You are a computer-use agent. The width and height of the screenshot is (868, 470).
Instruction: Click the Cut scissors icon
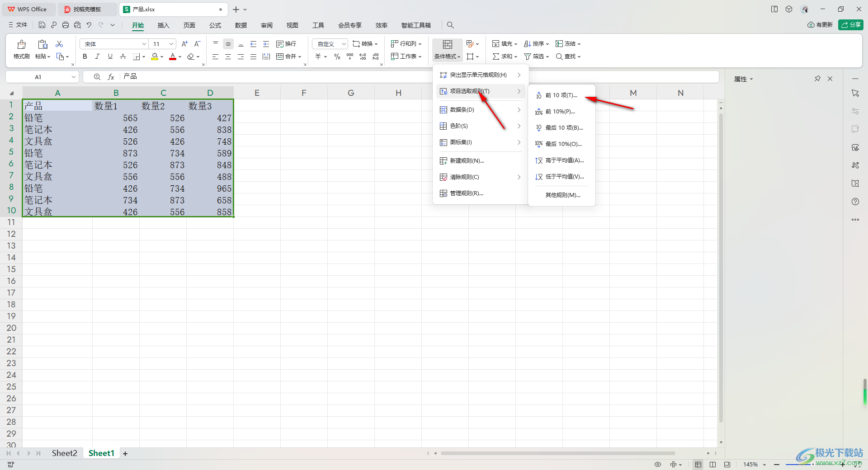coord(59,44)
